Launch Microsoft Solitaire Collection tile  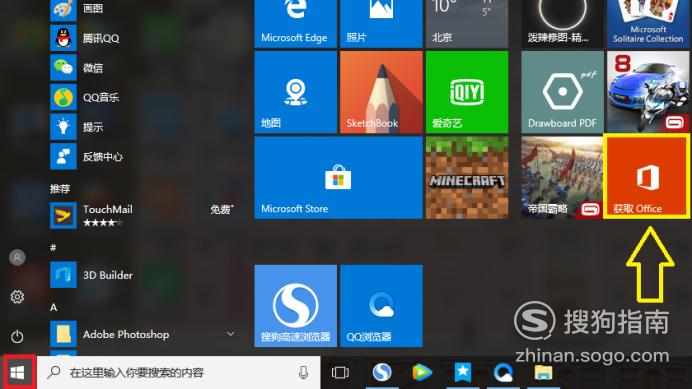click(648, 23)
